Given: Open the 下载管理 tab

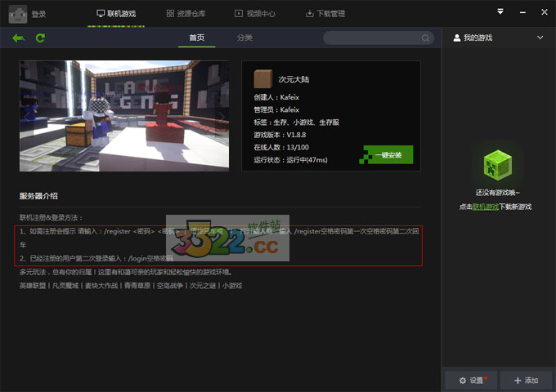Looking at the screenshot, I should (325, 14).
